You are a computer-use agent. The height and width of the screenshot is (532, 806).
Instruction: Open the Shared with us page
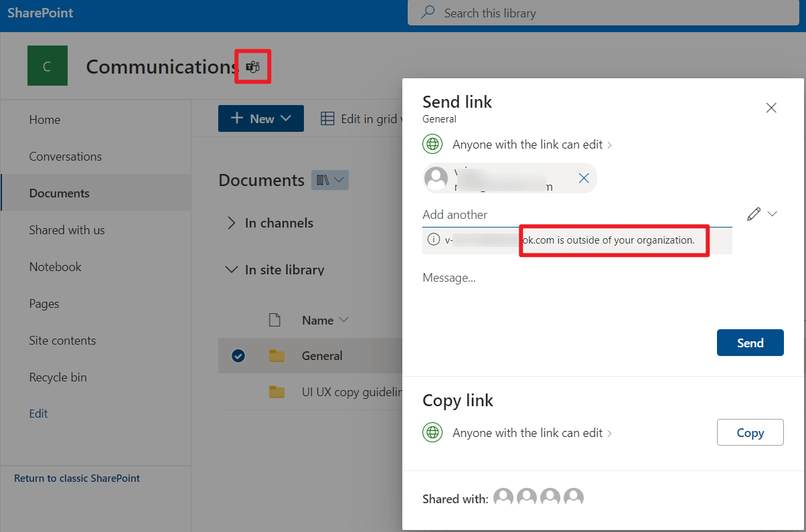point(67,230)
